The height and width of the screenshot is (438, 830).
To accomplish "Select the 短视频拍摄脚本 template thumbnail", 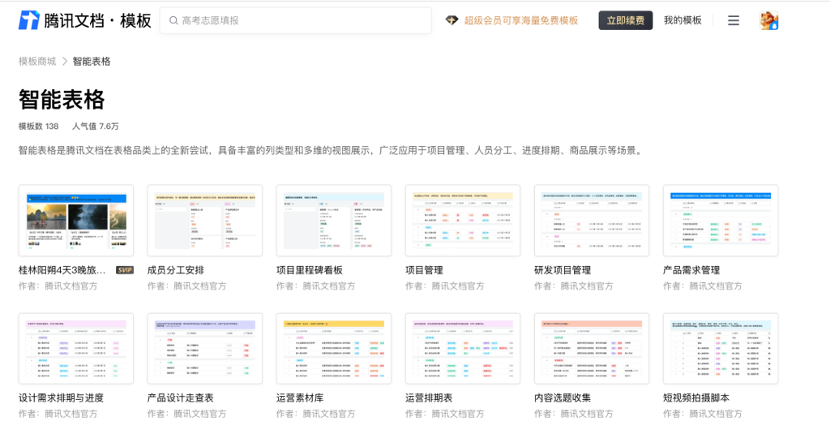I will point(720,348).
